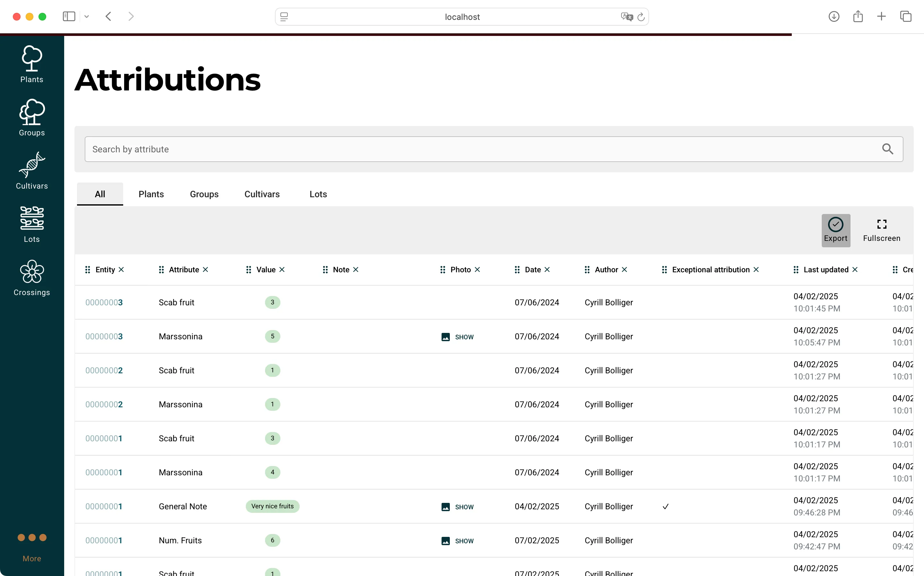Switch to the Lots tab
924x576 pixels.
318,194
